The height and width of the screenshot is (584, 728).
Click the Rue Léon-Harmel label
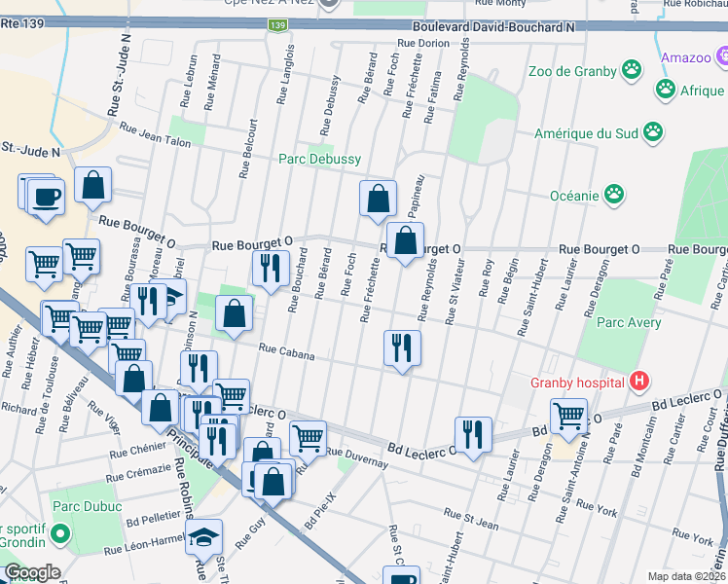[144, 545]
